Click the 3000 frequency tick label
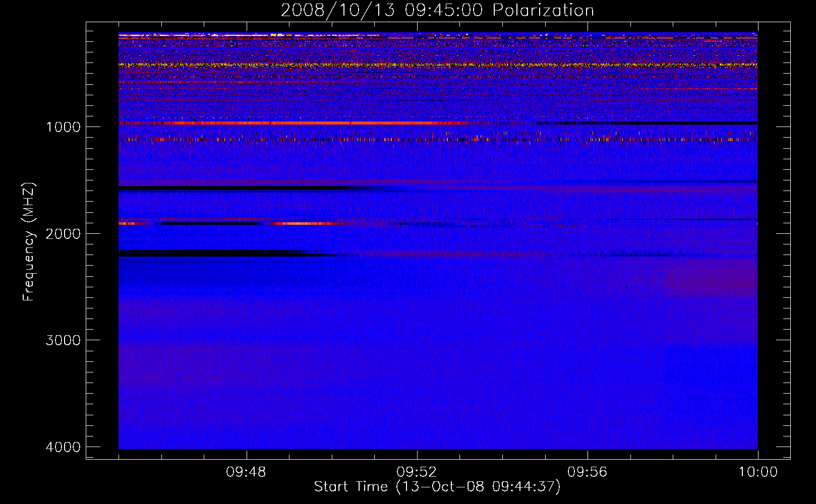 tap(63, 340)
